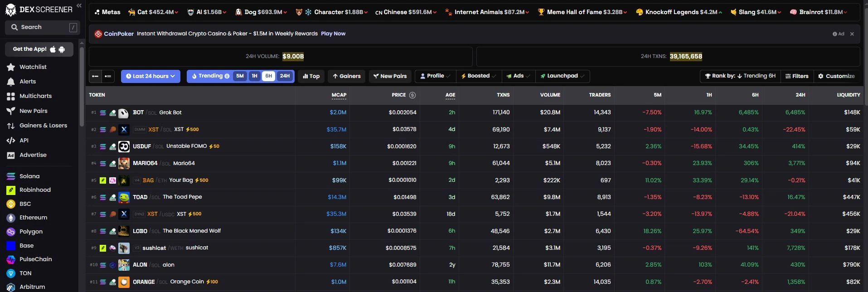Open Watchlist star icon in sidebar
This screenshot has height=292, width=868.
tap(11, 67)
